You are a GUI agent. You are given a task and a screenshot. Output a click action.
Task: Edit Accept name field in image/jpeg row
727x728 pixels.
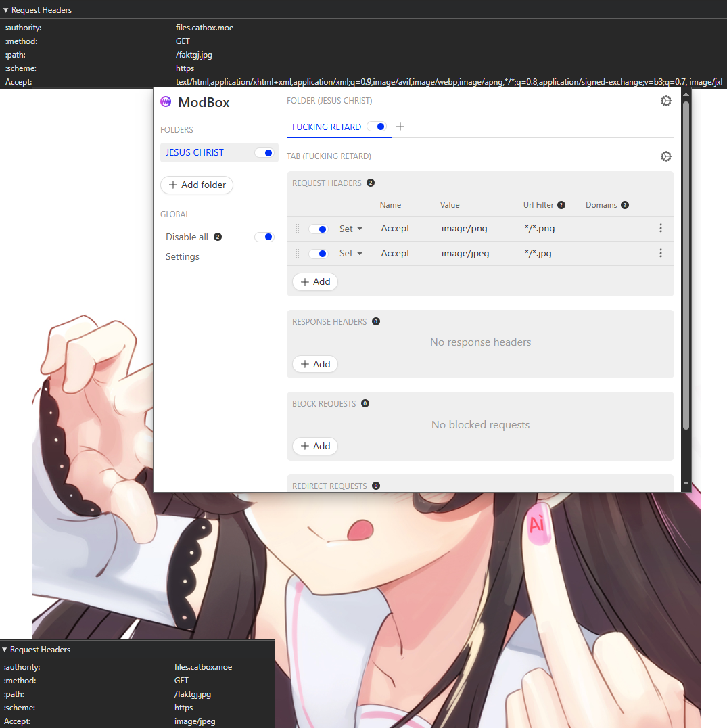click(x=395, y=253)
